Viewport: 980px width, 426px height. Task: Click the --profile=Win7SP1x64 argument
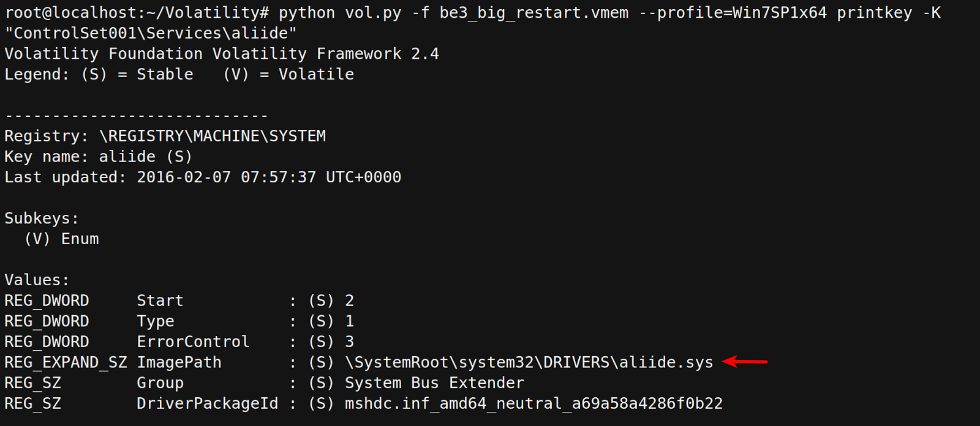(733, 12)
